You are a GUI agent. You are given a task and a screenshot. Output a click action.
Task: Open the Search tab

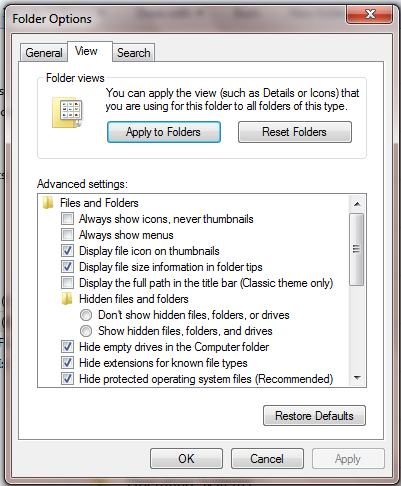point(134,53)
